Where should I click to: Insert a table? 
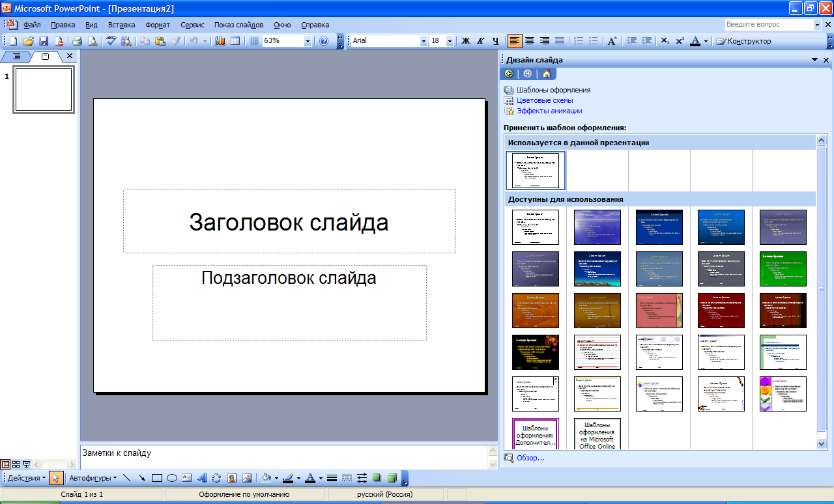(x=235, y=41)
